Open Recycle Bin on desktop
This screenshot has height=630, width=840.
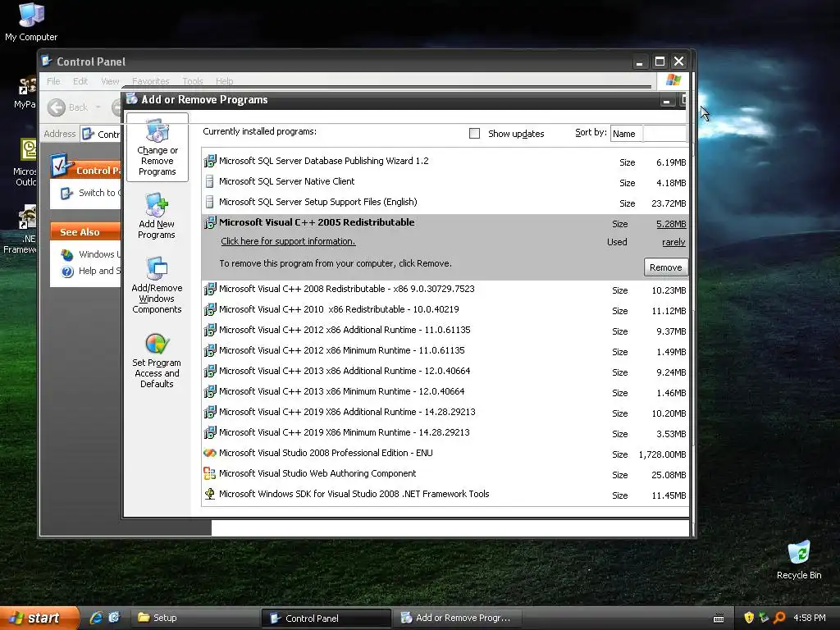(799, 559)
